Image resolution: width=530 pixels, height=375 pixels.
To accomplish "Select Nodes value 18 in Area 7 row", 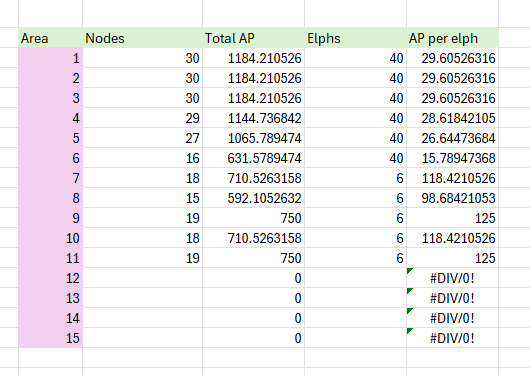I will [x=143, y=178].
